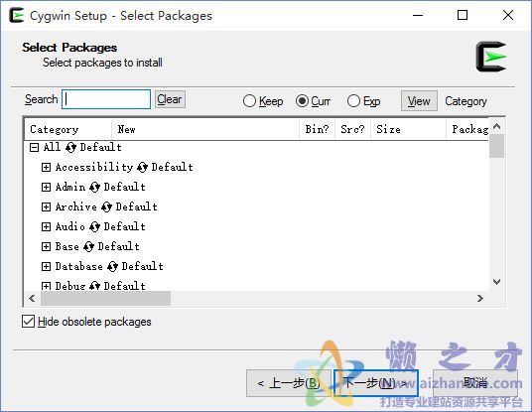Click the Category column header

(x=67, y=129)
